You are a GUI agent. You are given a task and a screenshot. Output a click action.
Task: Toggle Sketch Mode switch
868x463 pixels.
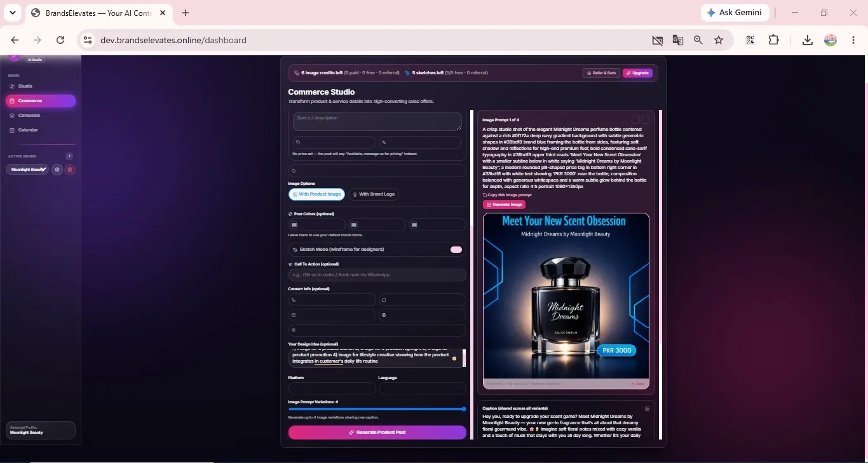click(456, 250)
